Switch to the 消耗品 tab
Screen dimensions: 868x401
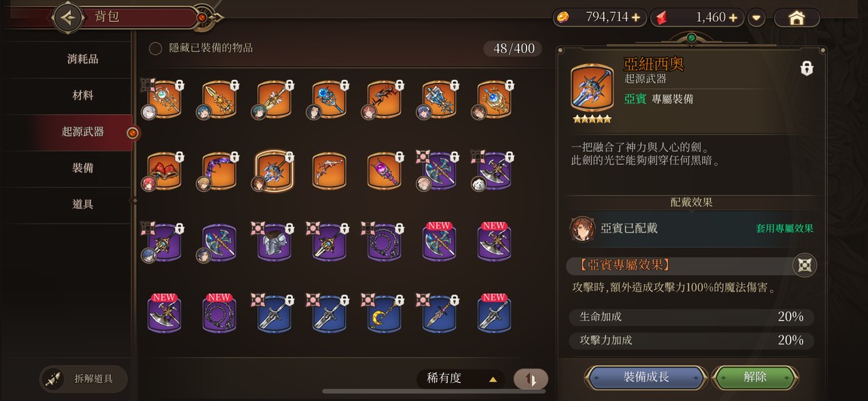point(82,59)
